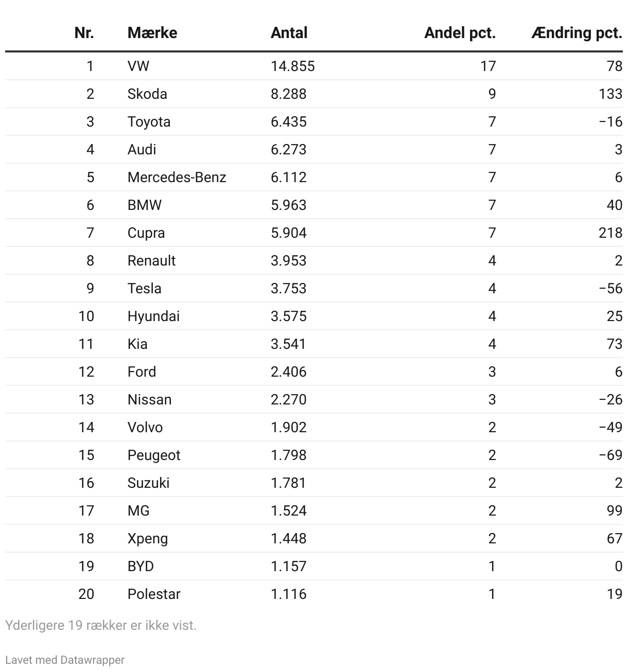Image resolution: width=628 pixels, height=672 pixels.
Task: Select the Xpeng brand cell
Action: point(148,538)
